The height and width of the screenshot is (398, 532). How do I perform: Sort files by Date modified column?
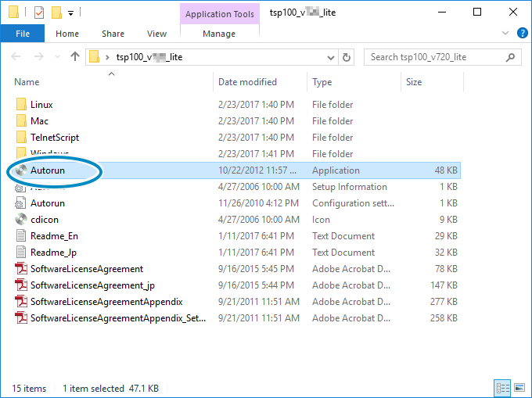(x=247, y=82)
